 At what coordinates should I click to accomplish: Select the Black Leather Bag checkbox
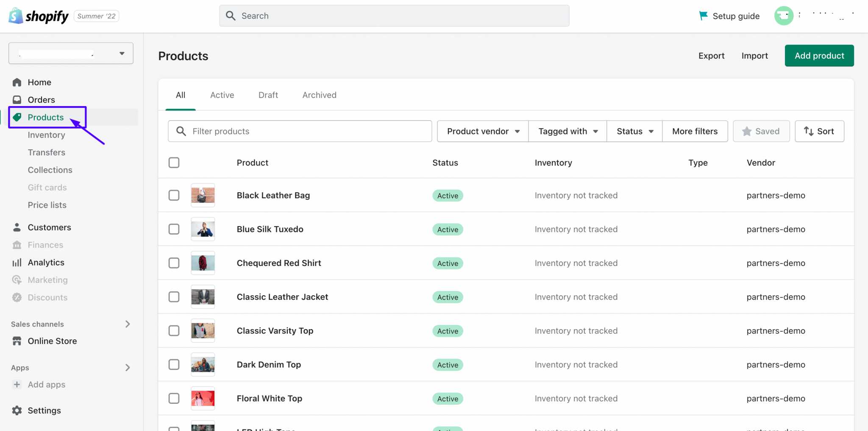[x=174, y=195]
